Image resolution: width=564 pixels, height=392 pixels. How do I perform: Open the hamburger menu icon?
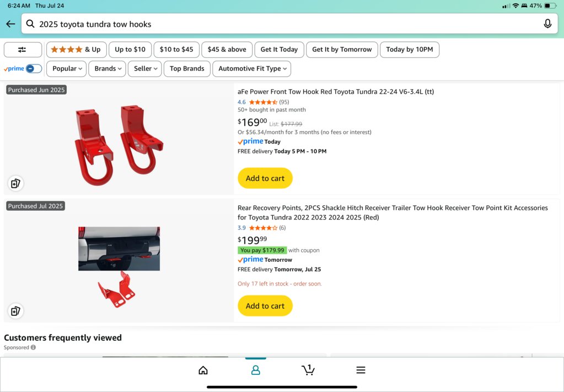361,370
